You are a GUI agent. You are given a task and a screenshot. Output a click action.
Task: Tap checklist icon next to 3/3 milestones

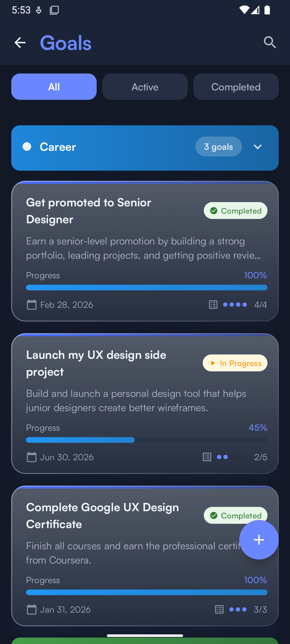point(219,610)
